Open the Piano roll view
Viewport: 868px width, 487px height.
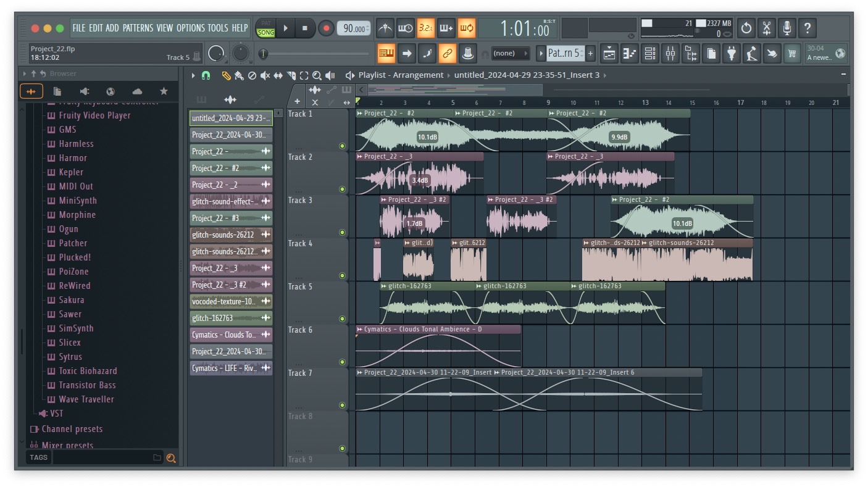click(x=630, y=54)
